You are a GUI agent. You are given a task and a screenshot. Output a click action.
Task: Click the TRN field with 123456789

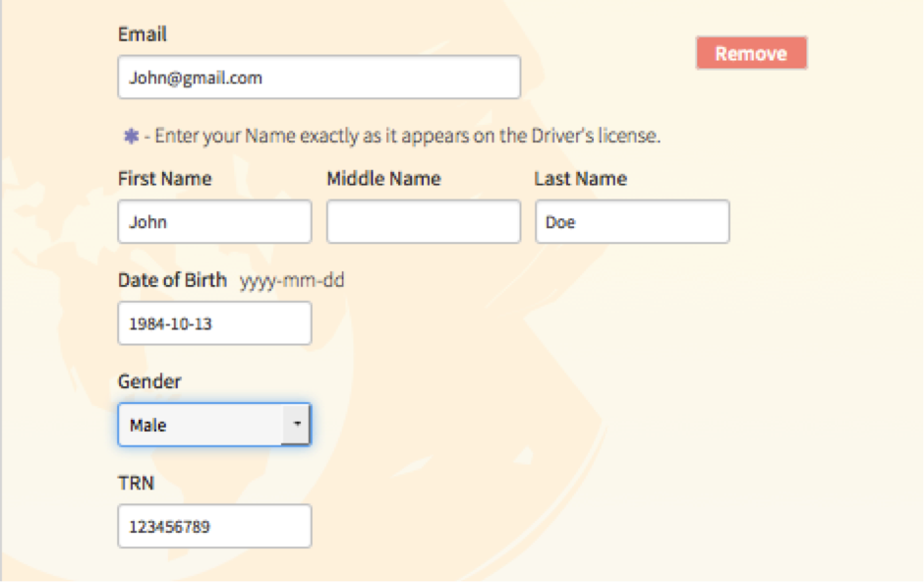214,527
